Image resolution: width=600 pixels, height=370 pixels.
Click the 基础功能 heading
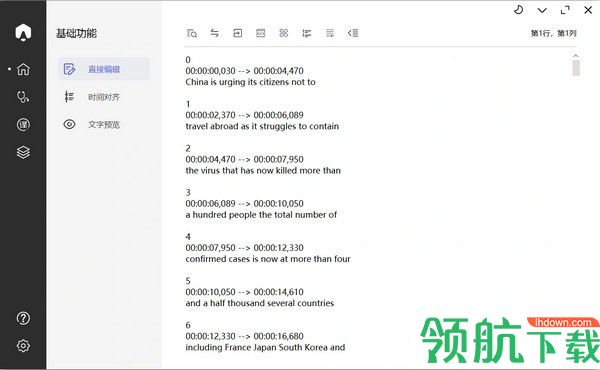76,33
